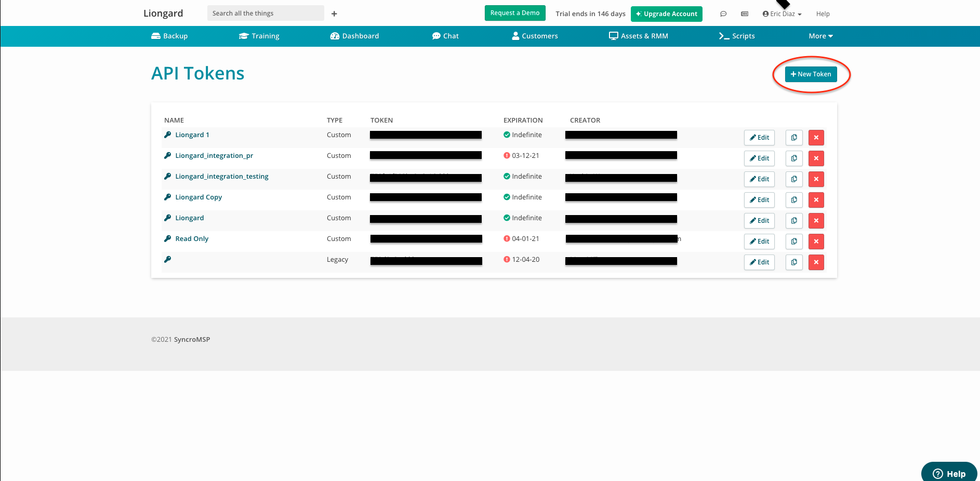
Task: Click the Legacy type cell
Action: click(x=337, y=259)
